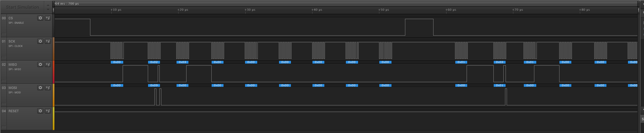Click the red MISO channel color bar
Screen dimensions: 644x133
click(54, 72)
